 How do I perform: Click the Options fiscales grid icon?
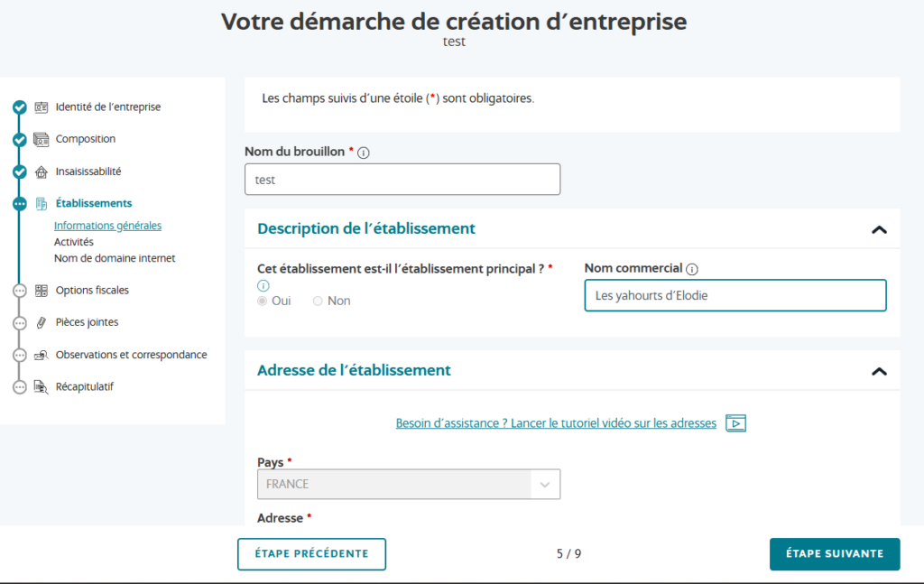pyautogui.click(x=42, y=291)
